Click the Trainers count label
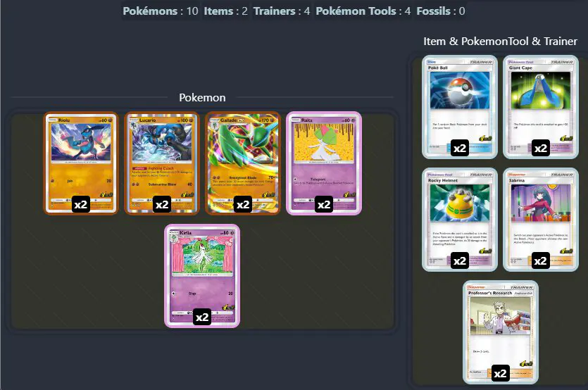This screenshot has height=390, width=588. pyautogui.click(x=282, y=11)
